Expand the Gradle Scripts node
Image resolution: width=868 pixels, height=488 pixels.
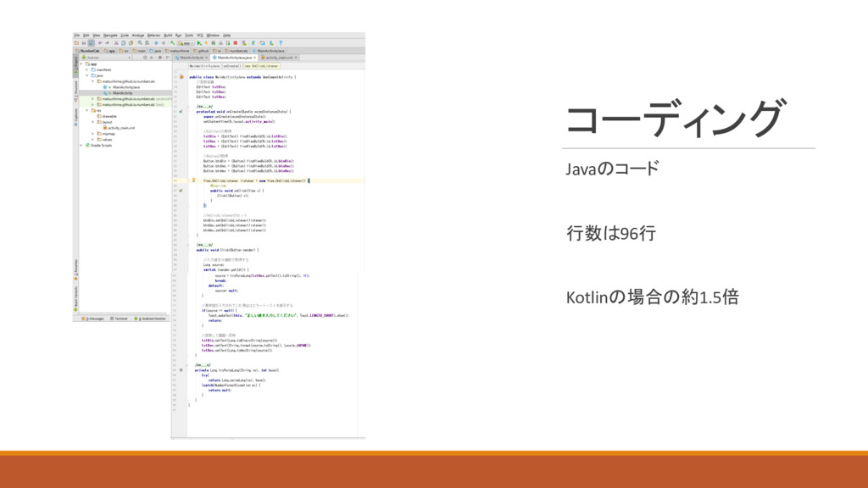81,146
